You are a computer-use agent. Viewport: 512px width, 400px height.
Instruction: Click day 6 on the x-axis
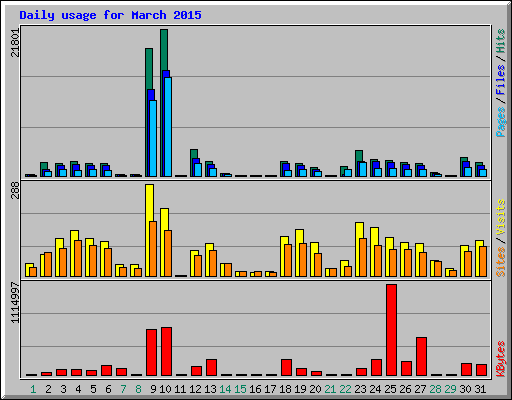108,389
